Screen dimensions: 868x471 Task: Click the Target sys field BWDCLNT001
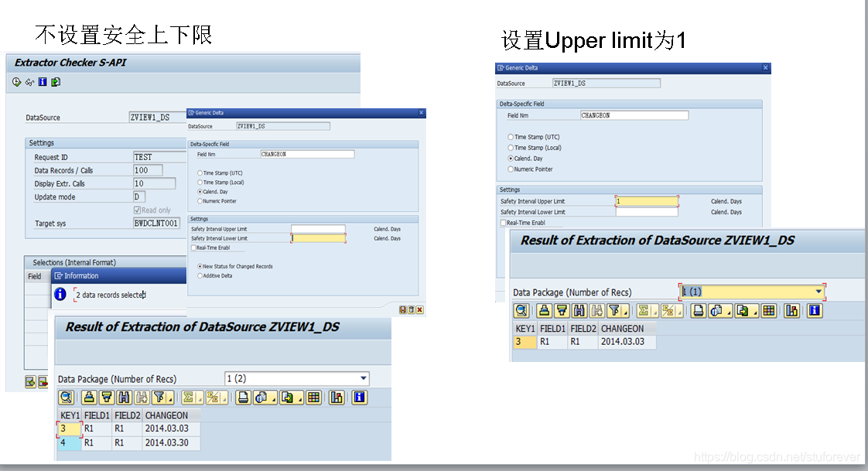click(156, 224)
